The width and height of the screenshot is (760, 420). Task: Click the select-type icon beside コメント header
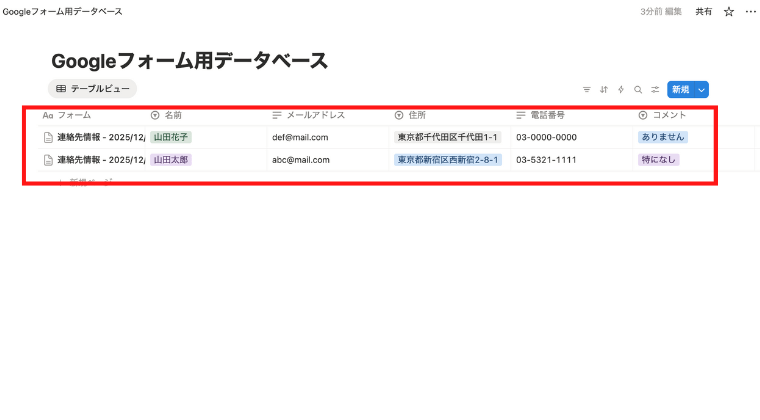[x=643, y=115]
